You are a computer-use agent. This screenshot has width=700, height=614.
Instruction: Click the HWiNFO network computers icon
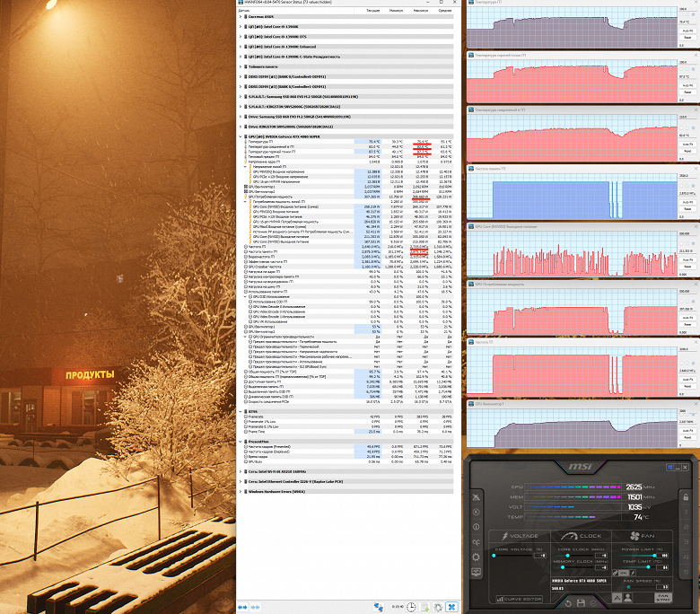coord(378,607)
